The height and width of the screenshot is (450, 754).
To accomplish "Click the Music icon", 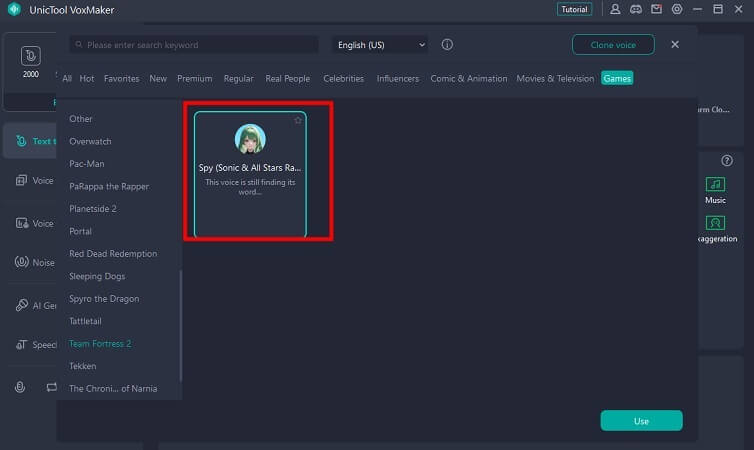I will point(716,184).
